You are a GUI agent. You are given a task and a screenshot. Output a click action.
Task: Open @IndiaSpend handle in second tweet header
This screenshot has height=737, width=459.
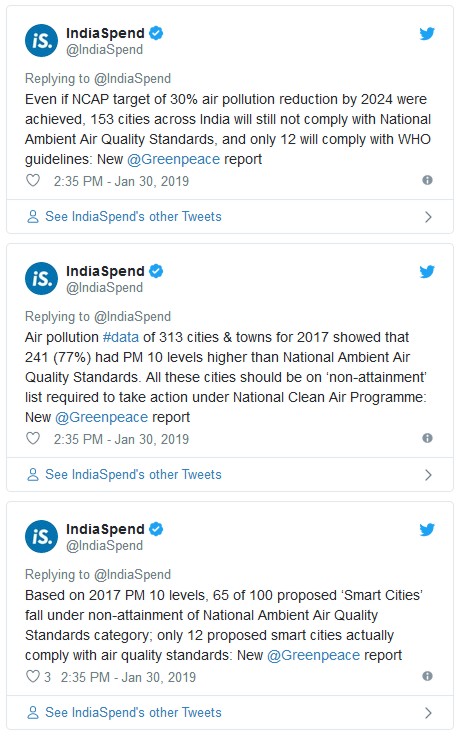[104, 287]
